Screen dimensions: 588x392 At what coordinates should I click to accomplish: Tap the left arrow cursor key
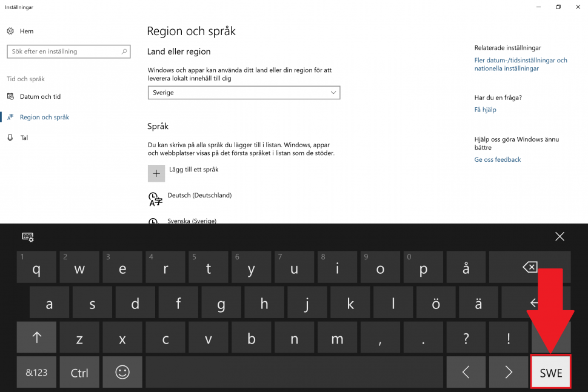click(x=466, y=372)
